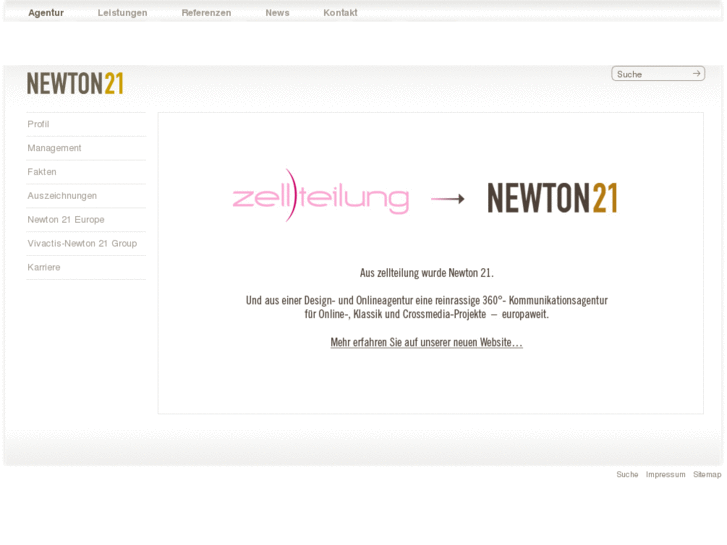Image resolution: width=727 pixels, height=545 pixels.
Task: Open the Impressum footer link
Action: tap(665, 474)
